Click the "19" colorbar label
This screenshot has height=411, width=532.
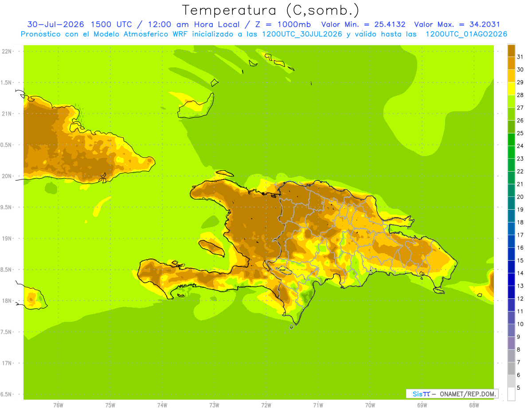coord(520,209)
